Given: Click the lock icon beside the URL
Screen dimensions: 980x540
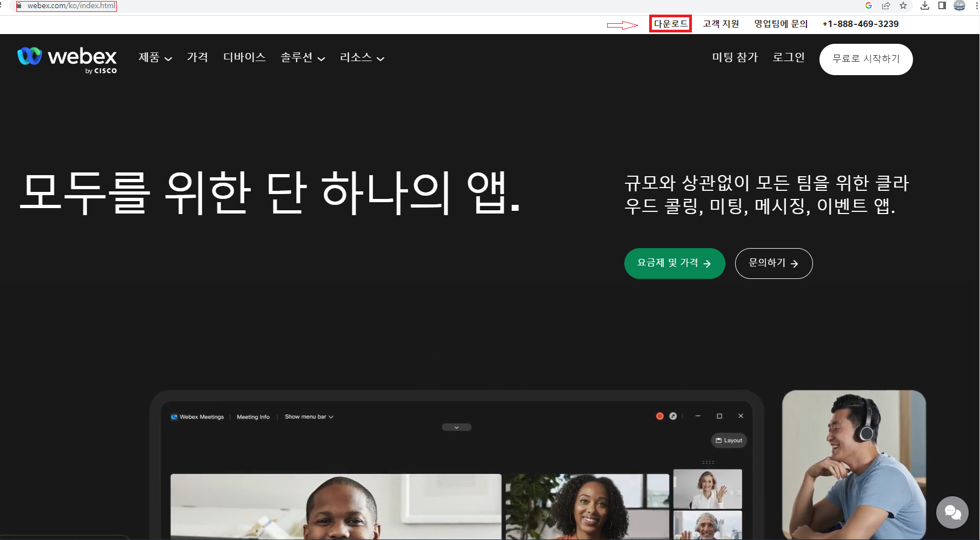Looking at the screenshot, I should pyautogui.click(x=19, y=6).
